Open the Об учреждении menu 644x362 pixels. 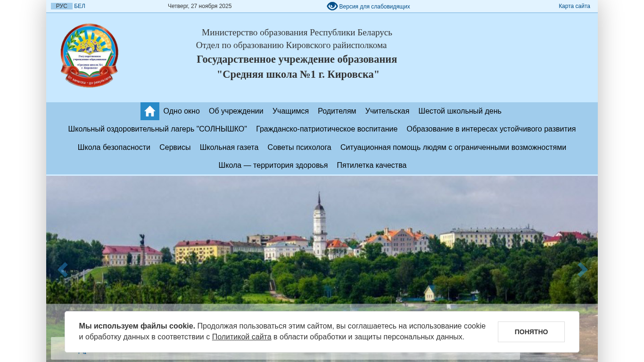236,111
